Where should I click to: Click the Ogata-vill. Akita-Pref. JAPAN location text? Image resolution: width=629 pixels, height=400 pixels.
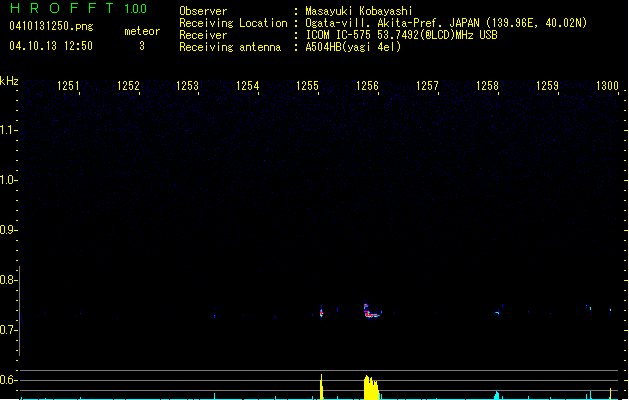tap(446, 23)
